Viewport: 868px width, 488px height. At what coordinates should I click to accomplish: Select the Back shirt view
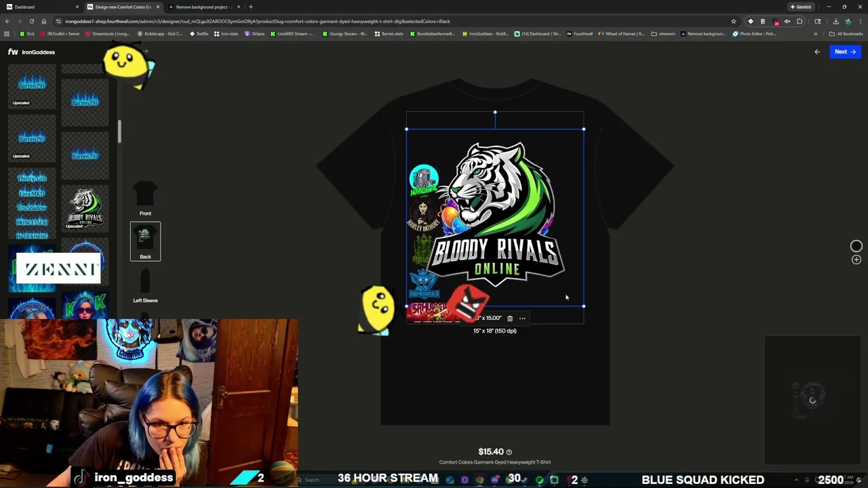coord(145,241)
